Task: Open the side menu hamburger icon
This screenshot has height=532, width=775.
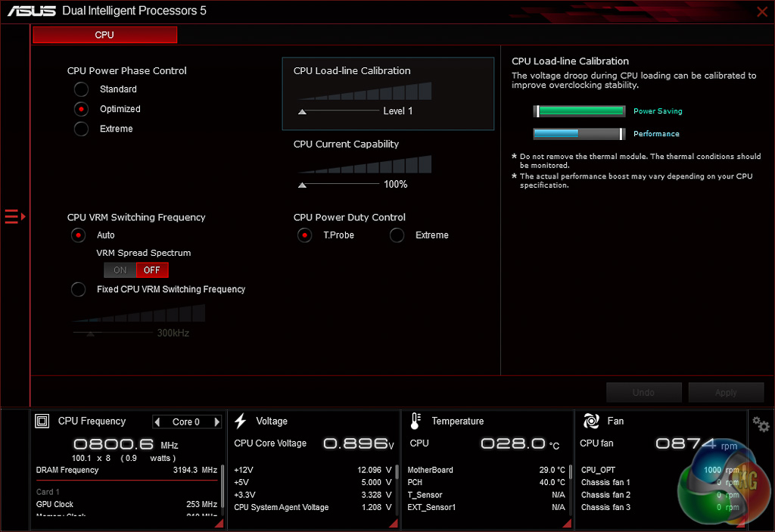Action: (15, 216)
